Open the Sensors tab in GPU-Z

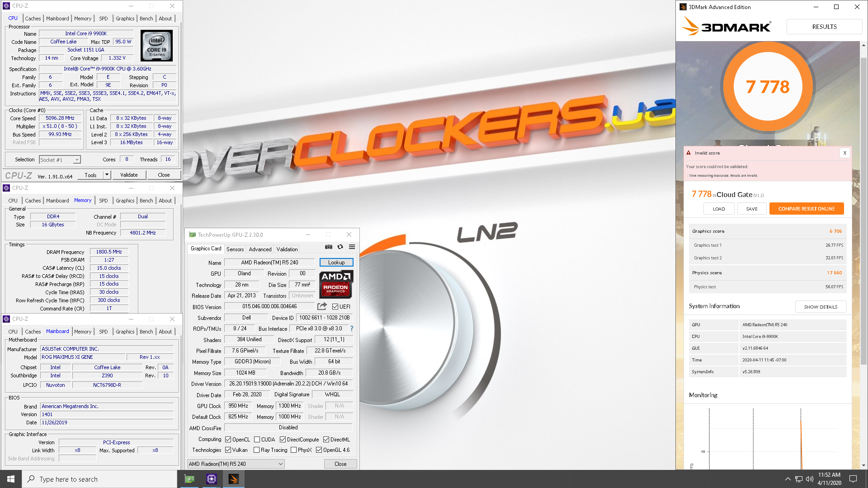tap(235, 249)
